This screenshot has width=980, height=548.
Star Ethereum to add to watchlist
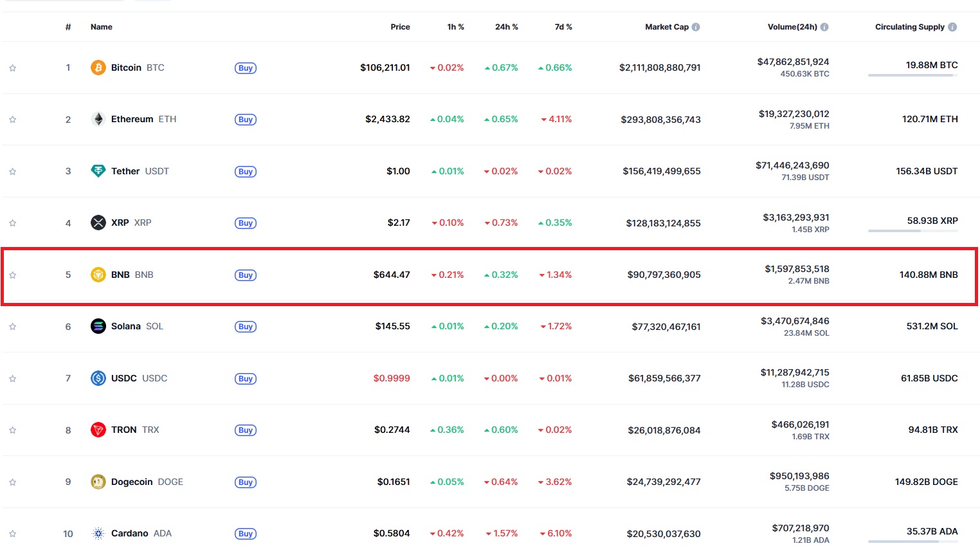click(x=12, y=119)
